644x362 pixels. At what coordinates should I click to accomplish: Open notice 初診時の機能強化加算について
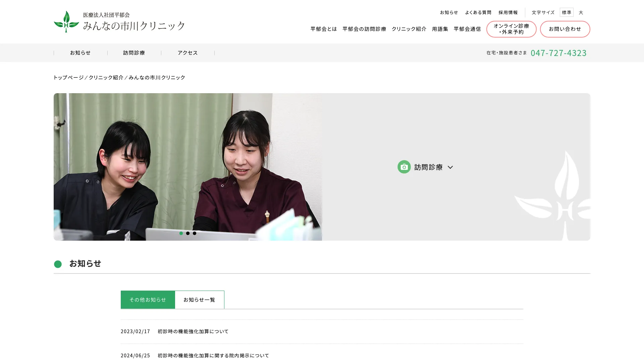pos(193,331)
